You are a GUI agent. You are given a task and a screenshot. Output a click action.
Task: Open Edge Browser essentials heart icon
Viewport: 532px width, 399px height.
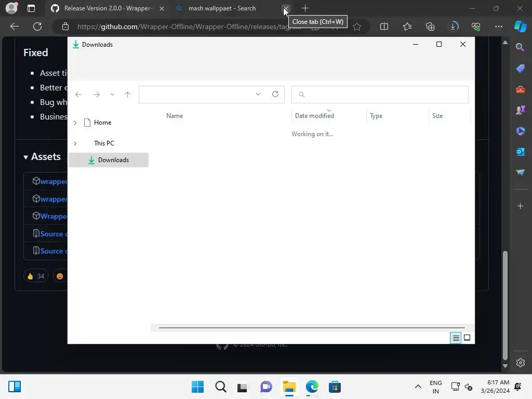coord(476,26)
